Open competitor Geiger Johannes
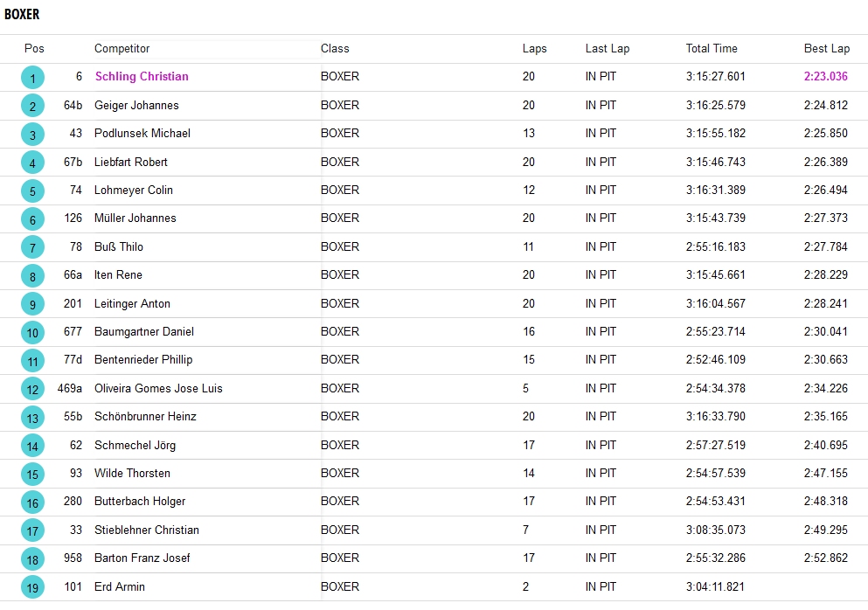The height and width of the screenshot is (610, 868). tap(136, 106)
